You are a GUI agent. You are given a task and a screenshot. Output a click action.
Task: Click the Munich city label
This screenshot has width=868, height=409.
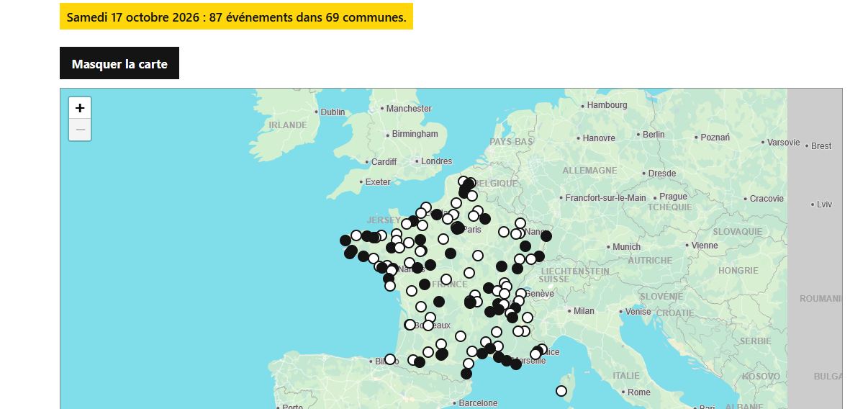(x=626, y=247)
